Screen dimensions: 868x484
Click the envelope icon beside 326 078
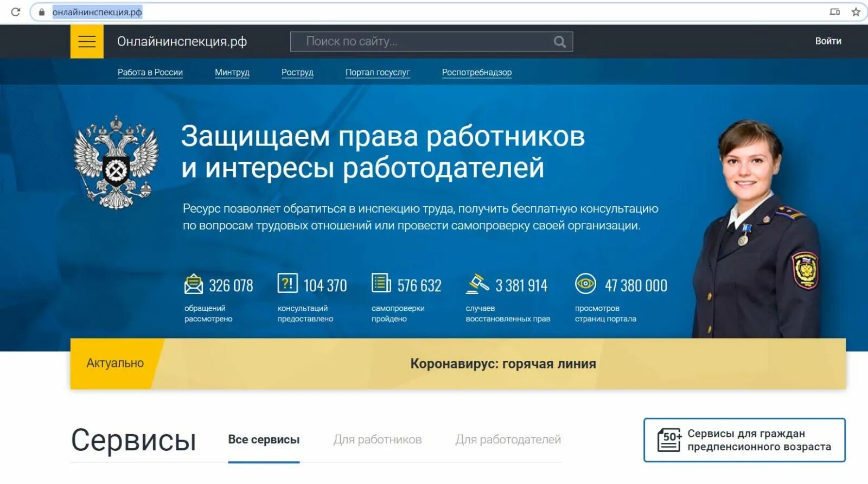click(x=194, y=284)
